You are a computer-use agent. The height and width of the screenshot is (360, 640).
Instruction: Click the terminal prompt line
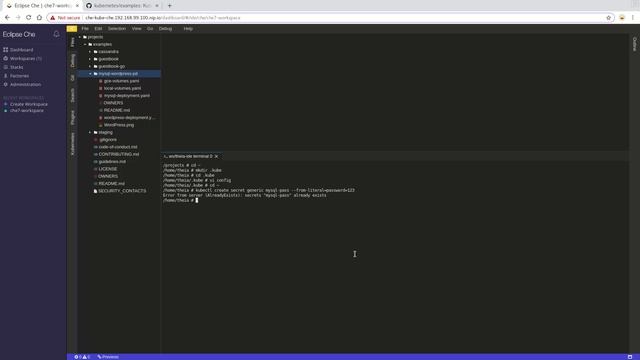pyautogui.click(x=180, y=200)
